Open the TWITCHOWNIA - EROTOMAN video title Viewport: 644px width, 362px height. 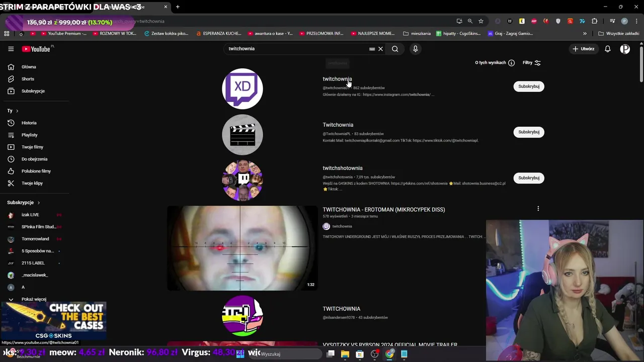384,210
